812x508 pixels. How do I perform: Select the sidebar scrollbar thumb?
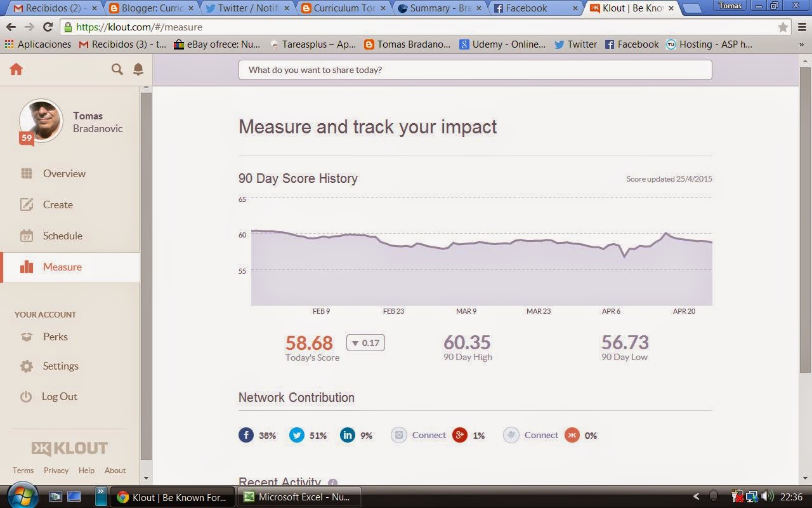(x=146, y=276)
